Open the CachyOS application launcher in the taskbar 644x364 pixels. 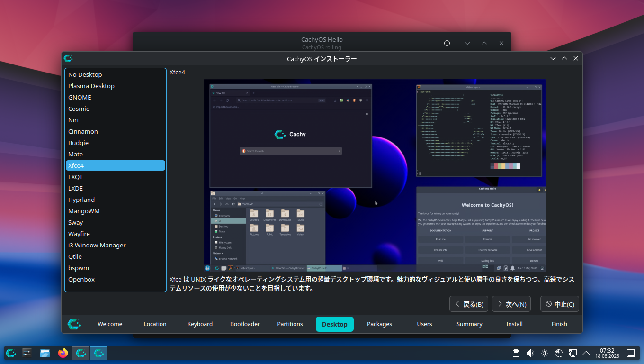click(x=11, y=353)
